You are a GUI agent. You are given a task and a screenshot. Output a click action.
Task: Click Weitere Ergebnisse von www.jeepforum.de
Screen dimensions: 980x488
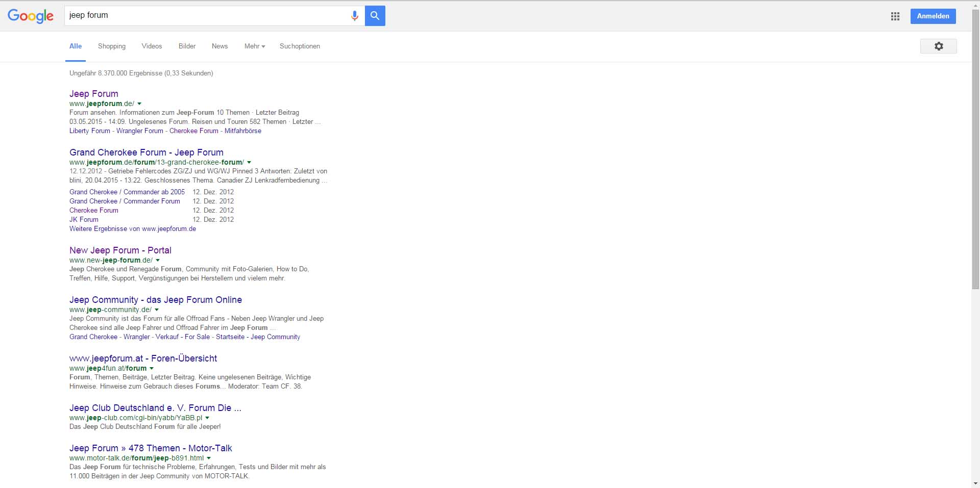click(133, 229)
